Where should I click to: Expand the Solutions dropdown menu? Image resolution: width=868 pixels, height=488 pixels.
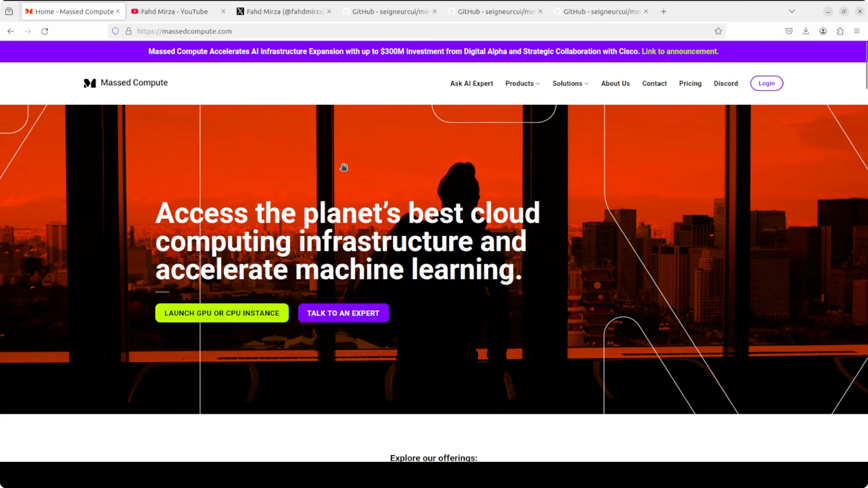coord(570,83)
